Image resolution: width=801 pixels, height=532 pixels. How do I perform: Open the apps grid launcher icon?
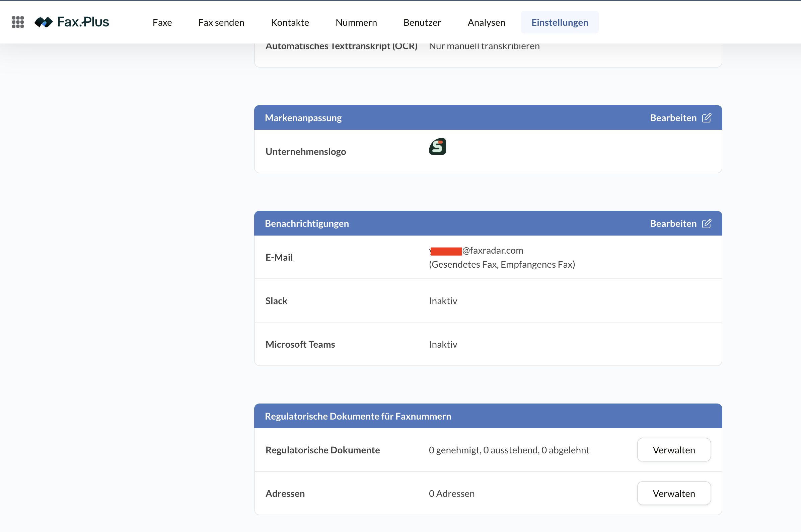pyautogui.click(x=18, y=22)
